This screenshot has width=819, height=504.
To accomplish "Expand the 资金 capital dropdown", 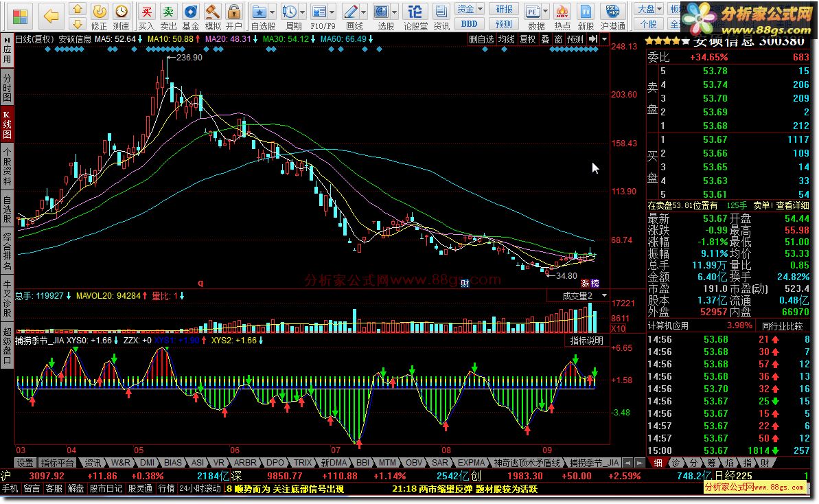I will tap(479, 9).
